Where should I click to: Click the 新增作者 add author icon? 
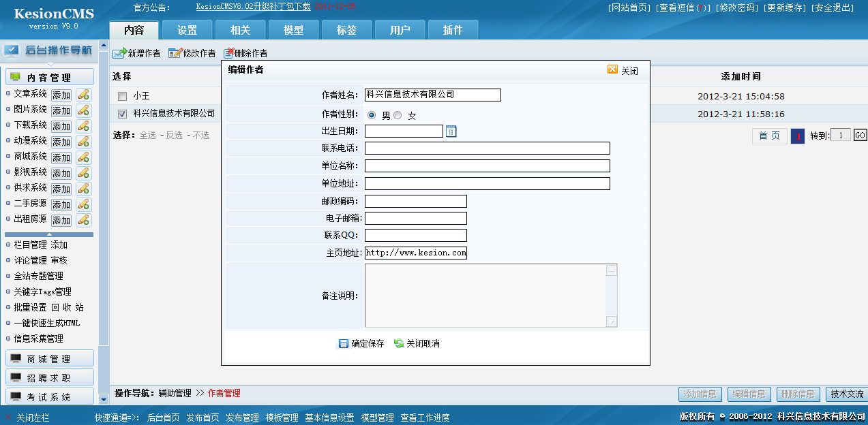119,53
